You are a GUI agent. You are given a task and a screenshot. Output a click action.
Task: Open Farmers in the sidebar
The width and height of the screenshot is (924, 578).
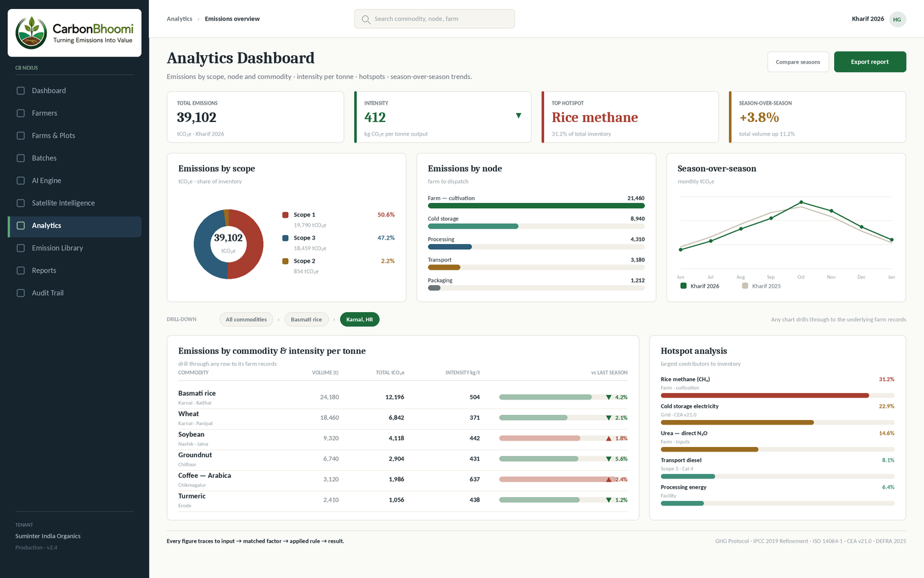point(74,113)
